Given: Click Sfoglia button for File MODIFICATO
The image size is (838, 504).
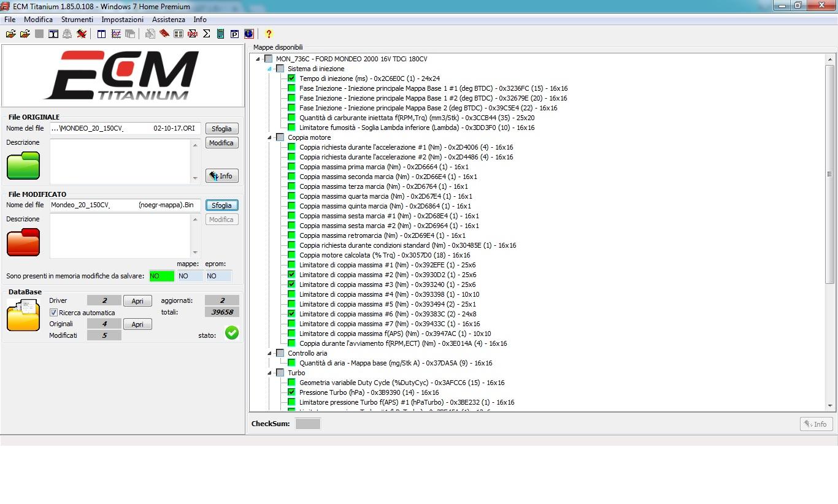Looking at the screenshot, I should [x=221, y=205].
